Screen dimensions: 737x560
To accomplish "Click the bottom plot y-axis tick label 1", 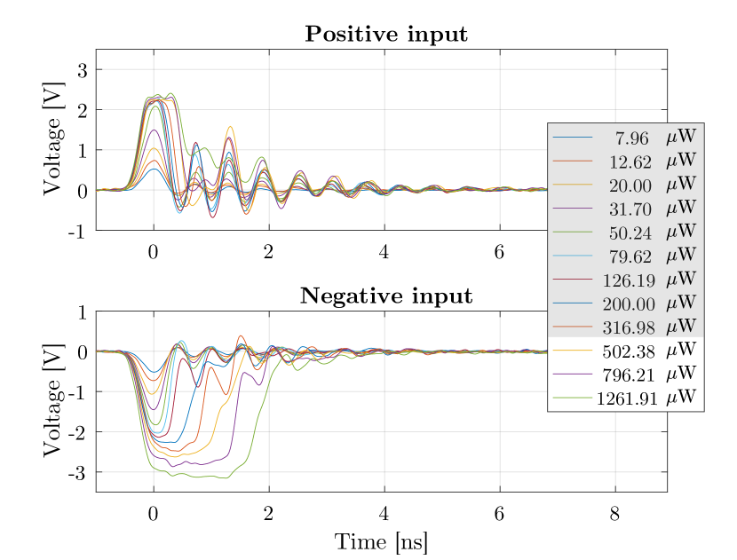I will [x=83, y=312].
